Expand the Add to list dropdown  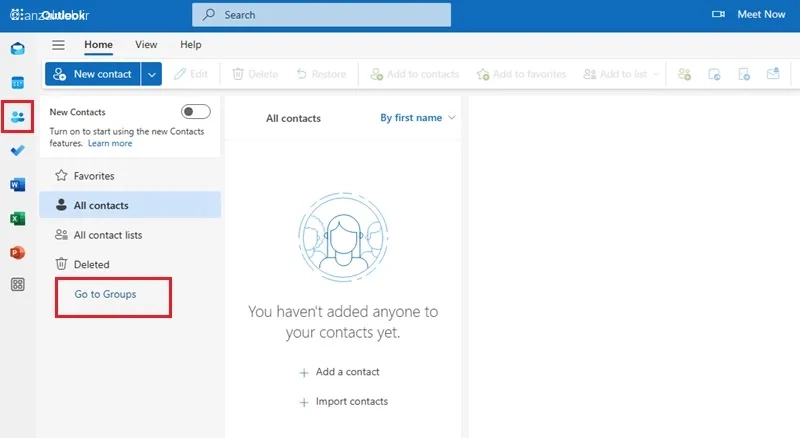tap(656, 75)
